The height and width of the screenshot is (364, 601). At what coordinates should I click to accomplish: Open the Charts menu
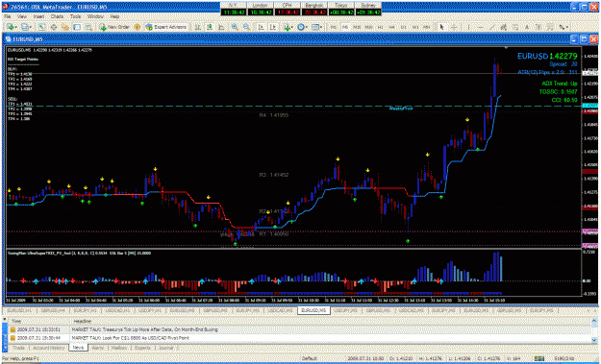[57, 16]
